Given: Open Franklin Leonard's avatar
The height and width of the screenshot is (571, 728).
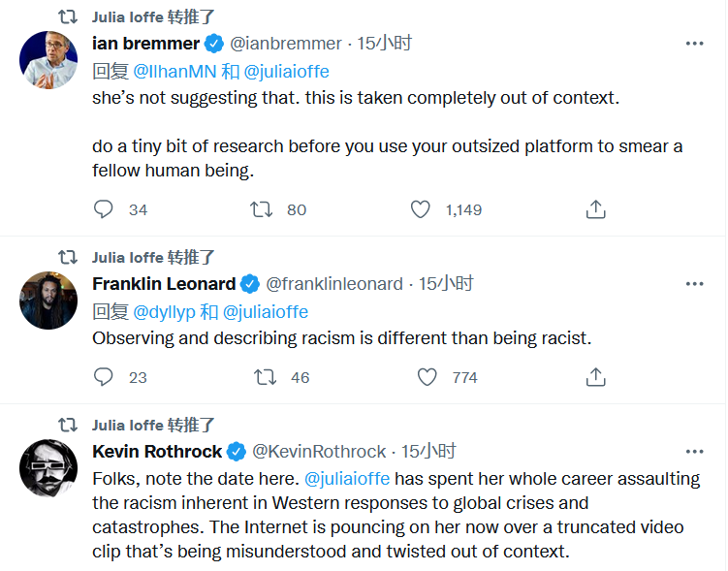Looking at the screenshot, I should pyautogui.click(x=48, y=301).
